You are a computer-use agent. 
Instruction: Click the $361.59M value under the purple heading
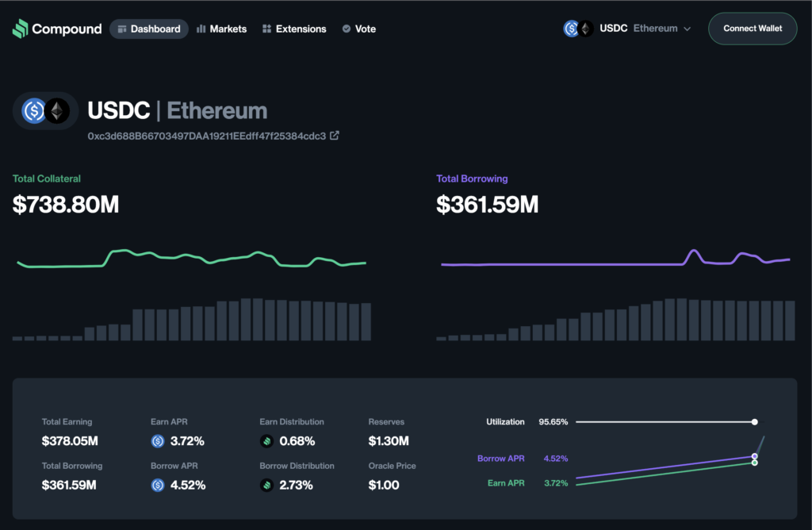pos(488,205)
